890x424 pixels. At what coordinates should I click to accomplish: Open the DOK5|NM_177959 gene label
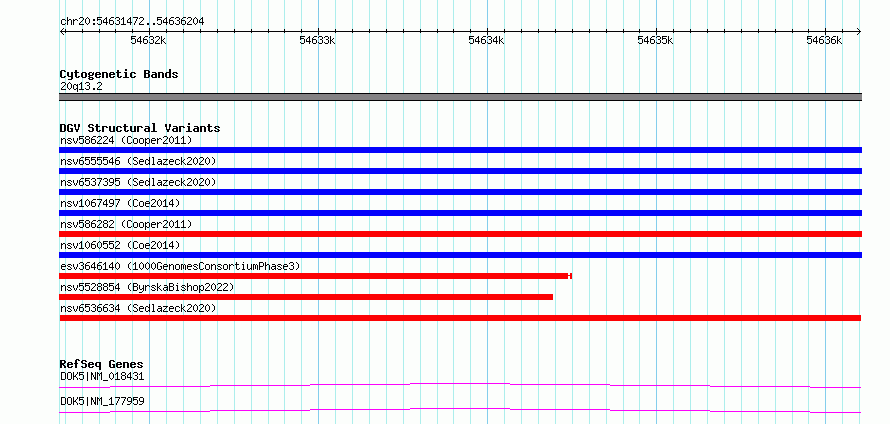pyautogui.click(x=102, y=401)
